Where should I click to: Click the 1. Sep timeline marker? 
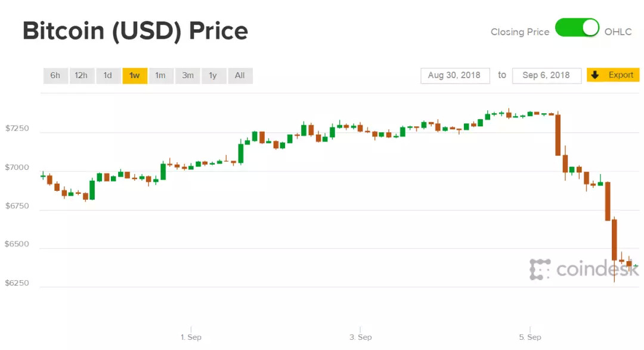tap(191, 337)
